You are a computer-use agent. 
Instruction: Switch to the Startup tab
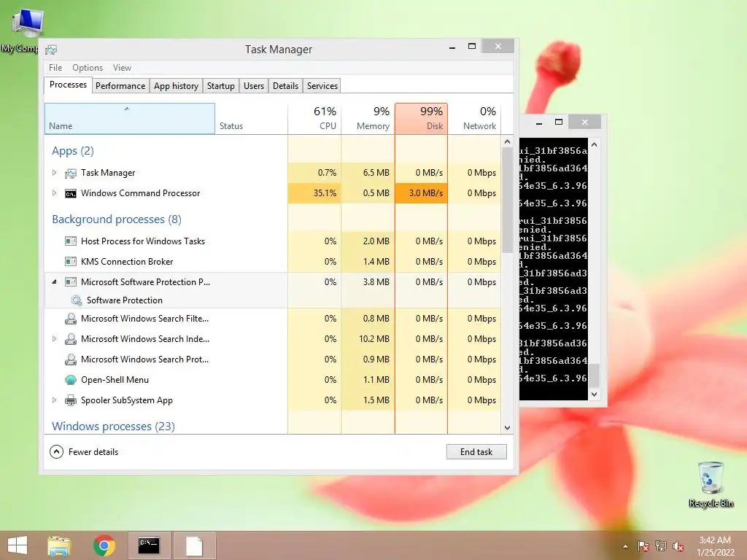pyautogui.click(x=220, y=86)
